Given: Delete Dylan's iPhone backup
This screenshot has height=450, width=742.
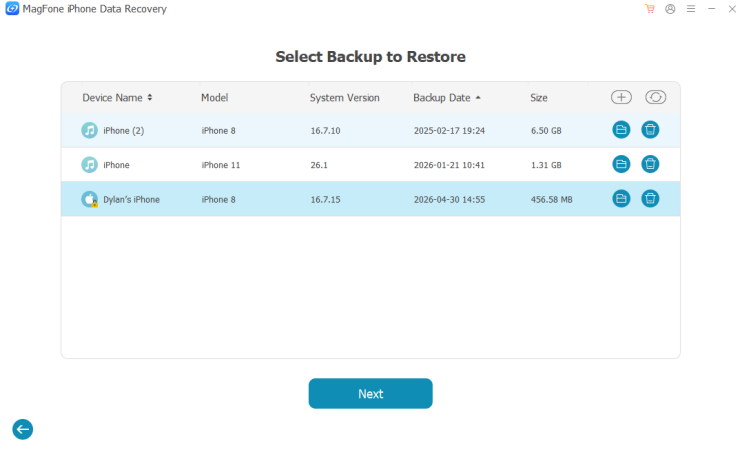Looking at the screenshot, I should (650, 199).
